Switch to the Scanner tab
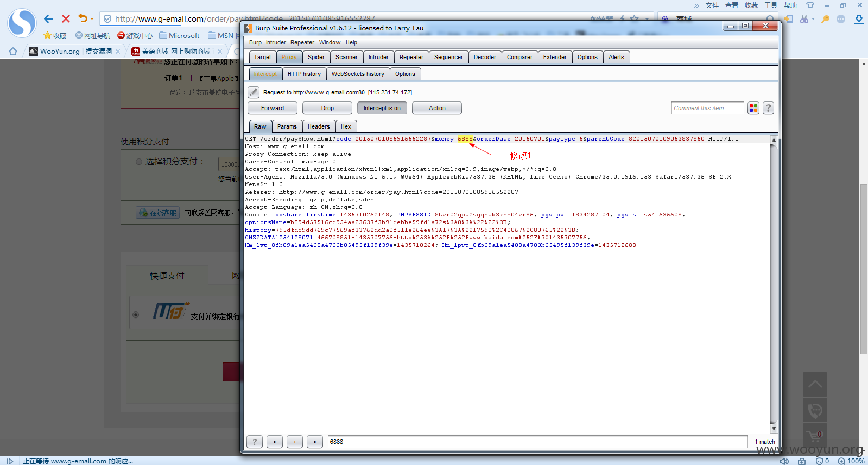868x465 pixels. click(346, 57)
